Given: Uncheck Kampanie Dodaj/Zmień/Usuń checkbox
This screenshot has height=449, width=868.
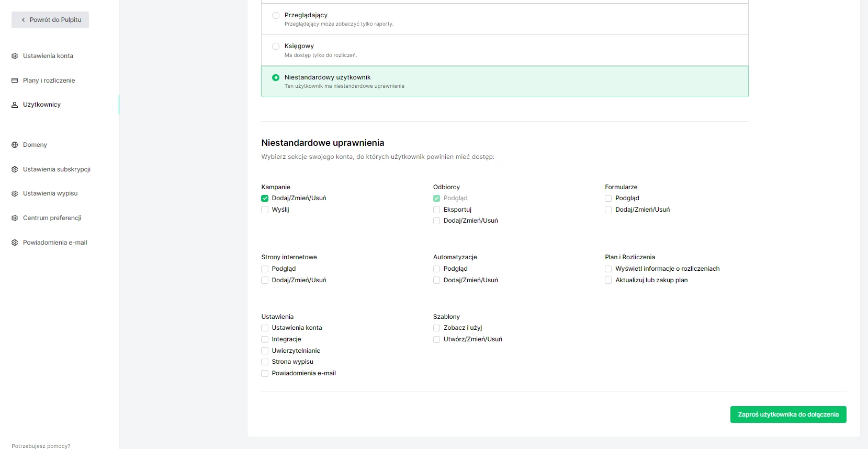Looking at the screenshot, I should 265,198.
